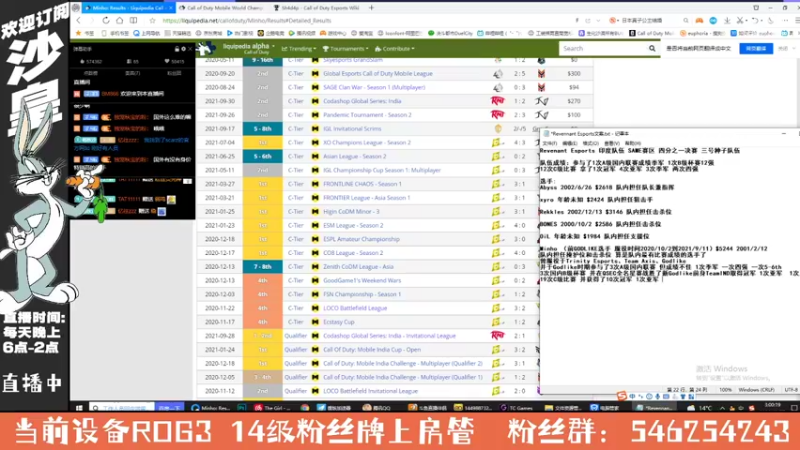Image resolution: width=800 pixels, height=450 pixels.
Task: Open the browser downloads icon
Action: pyautogui.click(x=727, y=20)
